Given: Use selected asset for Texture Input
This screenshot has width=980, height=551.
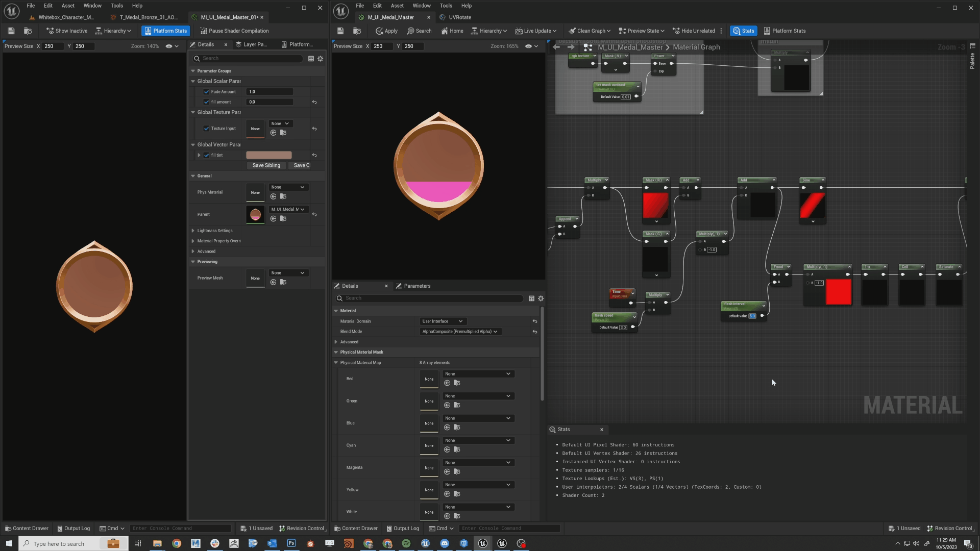Looking at the screenshot, I should tap(274, 133).
